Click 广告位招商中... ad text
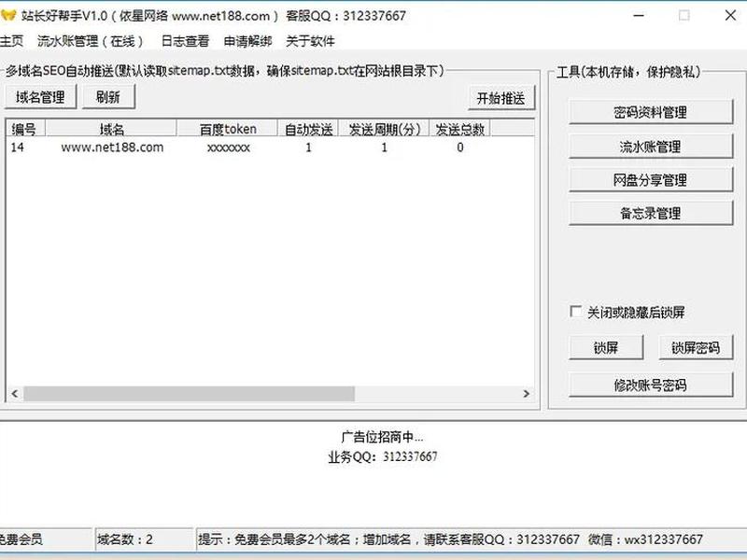The height and width of the screenshot is (560, 747). (382, 437)
